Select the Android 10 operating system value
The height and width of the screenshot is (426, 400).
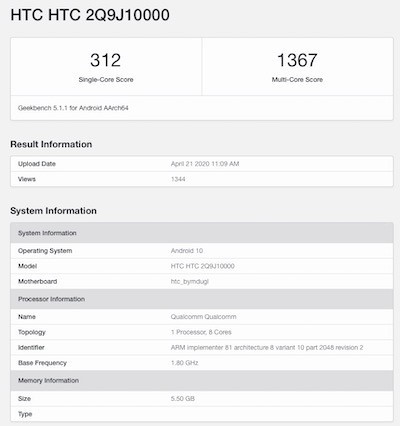pyautogui.click(x=187, y=251)
